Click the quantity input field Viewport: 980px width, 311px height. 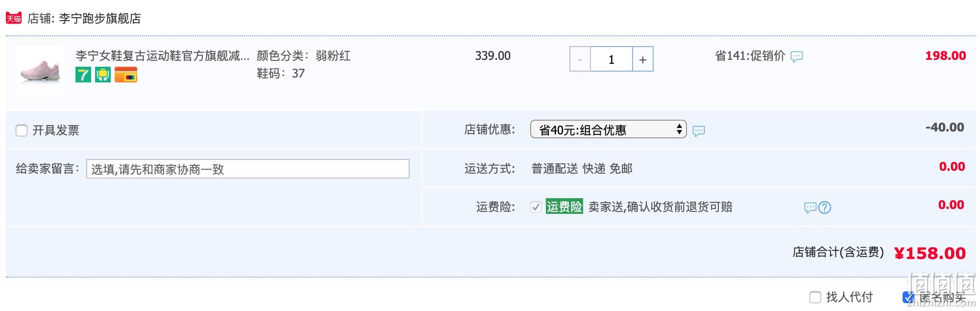coord(612,59)
